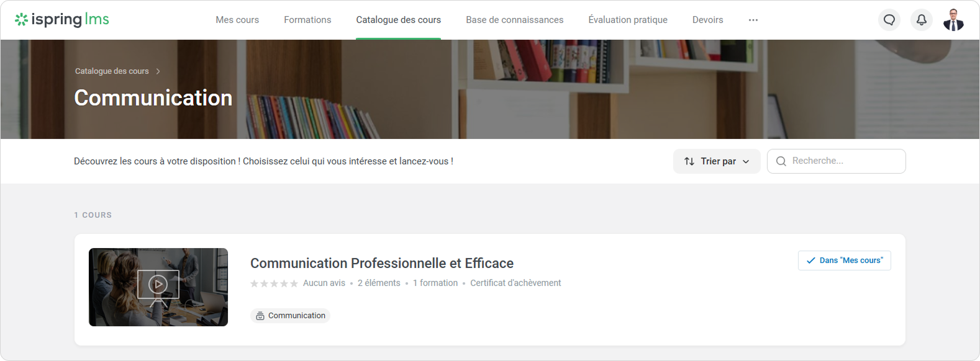The height and width of the screenshot is (361, 980).
Task: Click the iSpring LMS logo
Action: click(62, 20)
